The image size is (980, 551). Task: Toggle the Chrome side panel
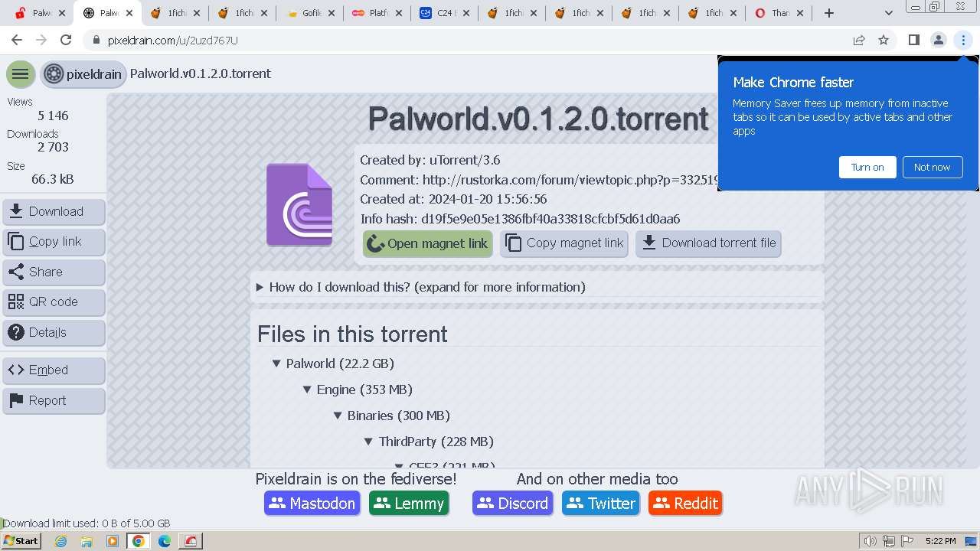click(x=913, y=40)
